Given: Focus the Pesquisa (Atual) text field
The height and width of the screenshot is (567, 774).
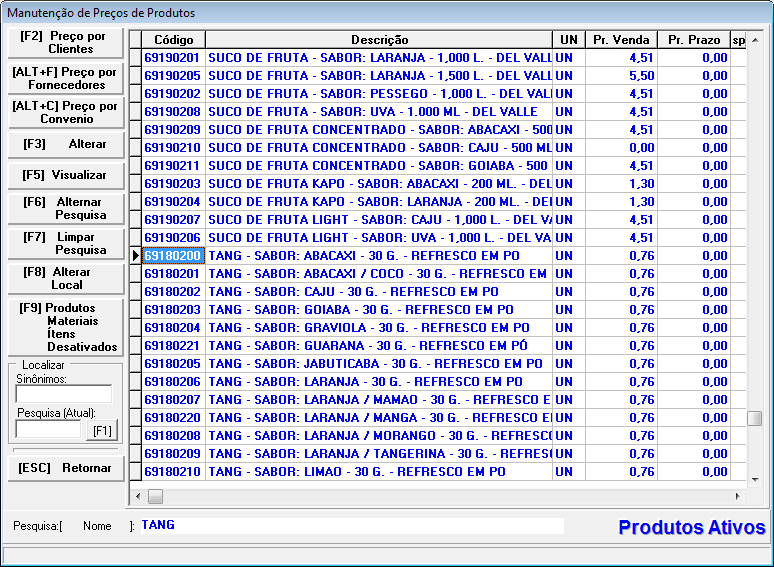Looking at the screenshot, I should pos(48,430).
